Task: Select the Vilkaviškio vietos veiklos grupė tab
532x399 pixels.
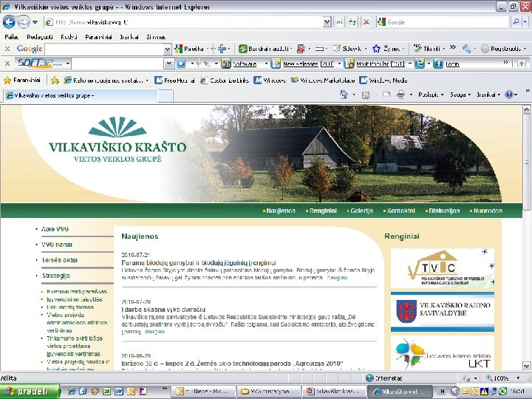Action: tap(81, 95)
